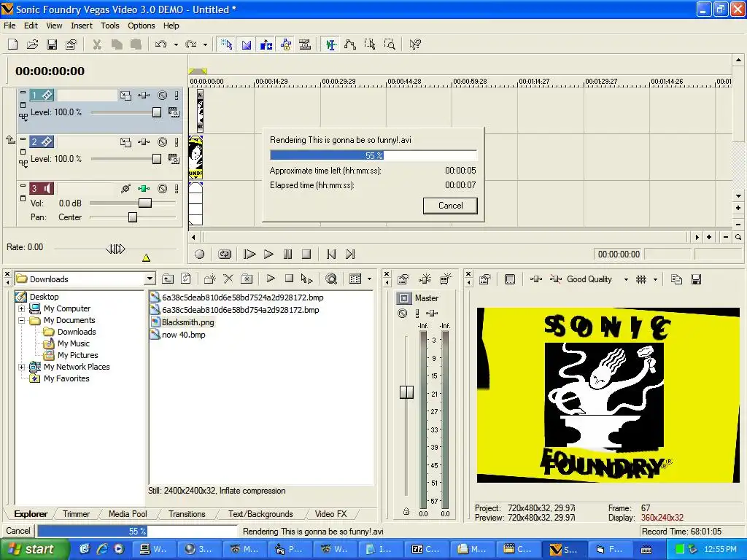Click the Play transport button

point(268,254)
